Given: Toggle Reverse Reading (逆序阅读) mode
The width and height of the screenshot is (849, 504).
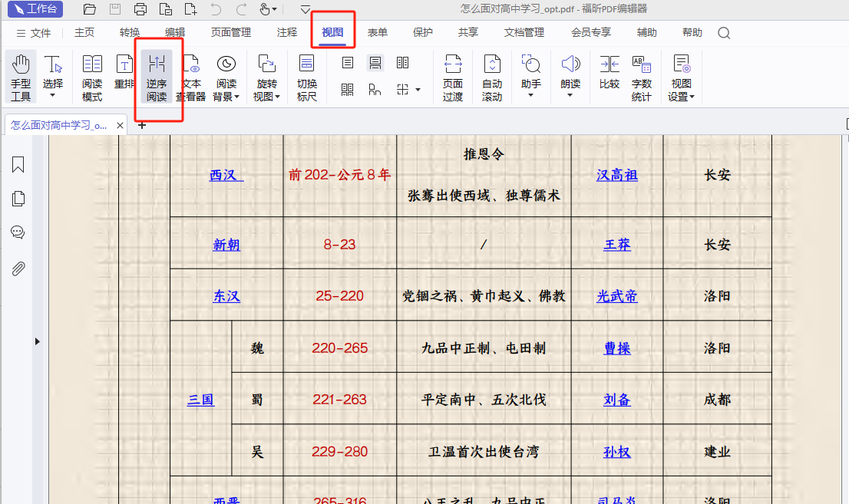Looking at the screenshot, I should 157,77.
